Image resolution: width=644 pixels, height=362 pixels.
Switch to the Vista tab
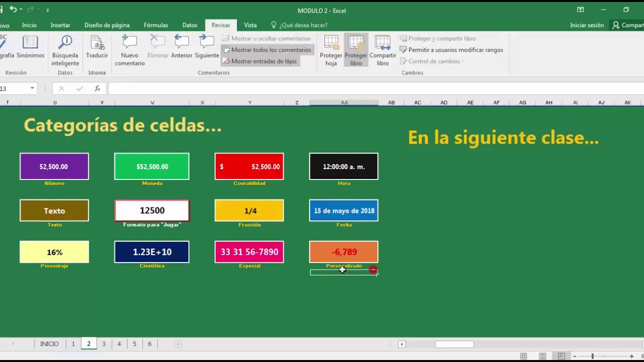[x=250, y=25]
